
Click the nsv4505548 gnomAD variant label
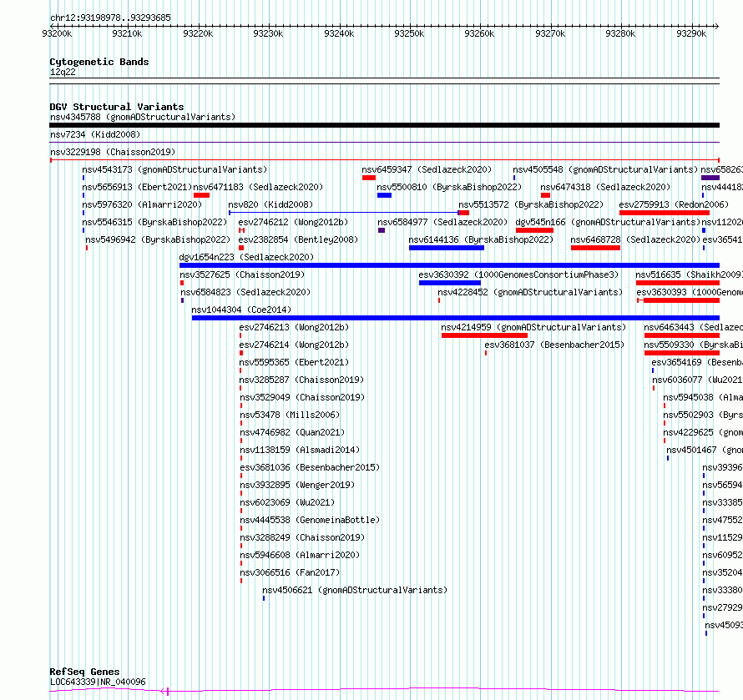(x=605, y=169)
